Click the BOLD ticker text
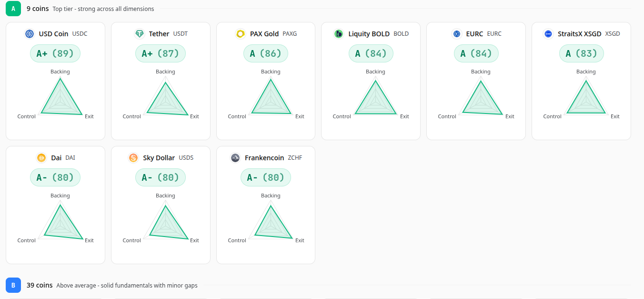The image size is (644, 299). tap(401, 34)
